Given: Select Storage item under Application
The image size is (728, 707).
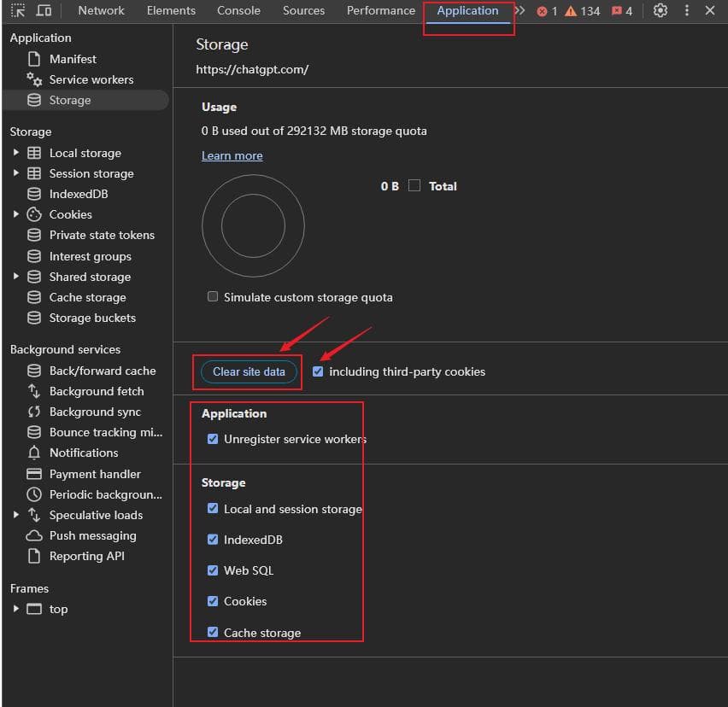Looking at the screenshot, I should coord(85,100).
